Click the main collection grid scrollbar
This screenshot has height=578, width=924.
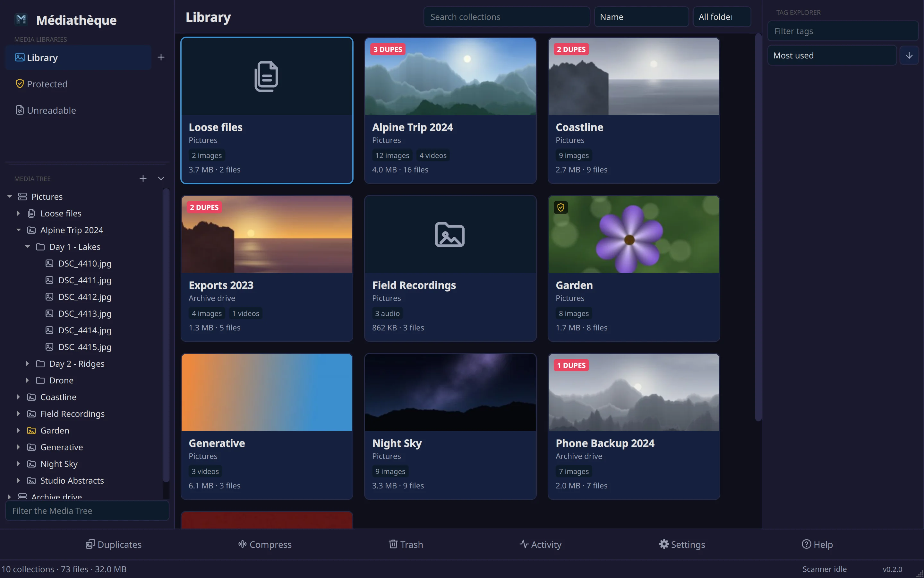coord(758,227)
